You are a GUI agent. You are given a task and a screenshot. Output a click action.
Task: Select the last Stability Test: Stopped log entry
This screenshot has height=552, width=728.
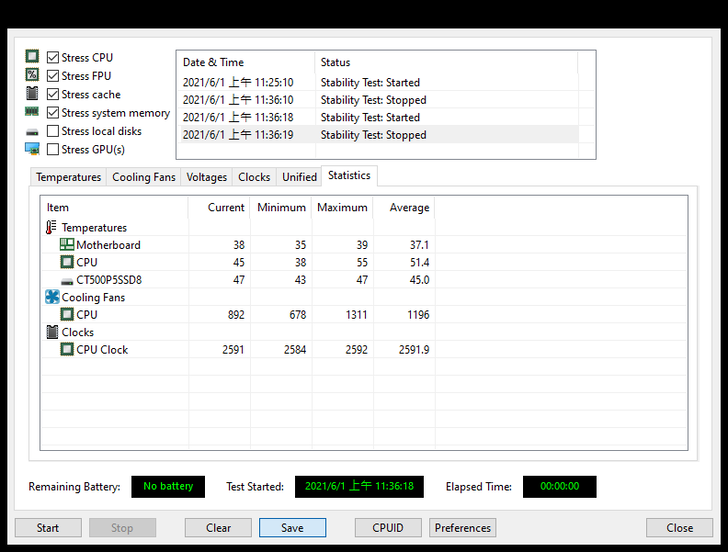coord(373,135)
